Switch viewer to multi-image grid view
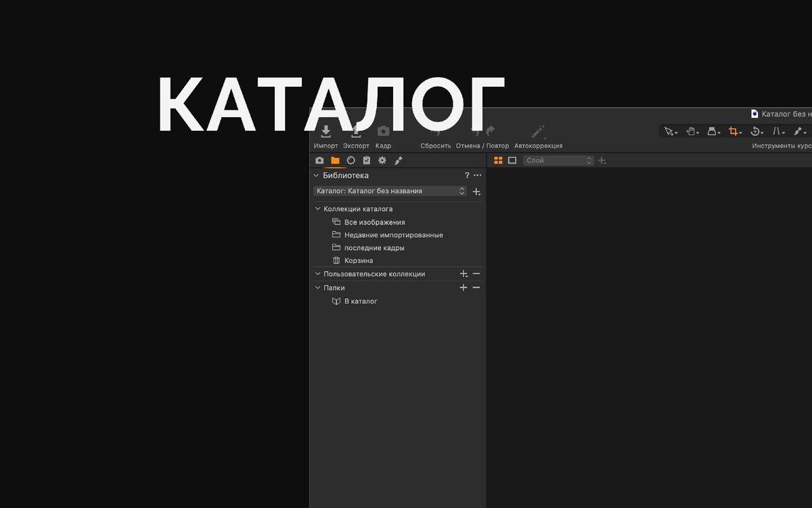Screen dimensions: 812x508 pyautogui.click(x=498, y=161)
